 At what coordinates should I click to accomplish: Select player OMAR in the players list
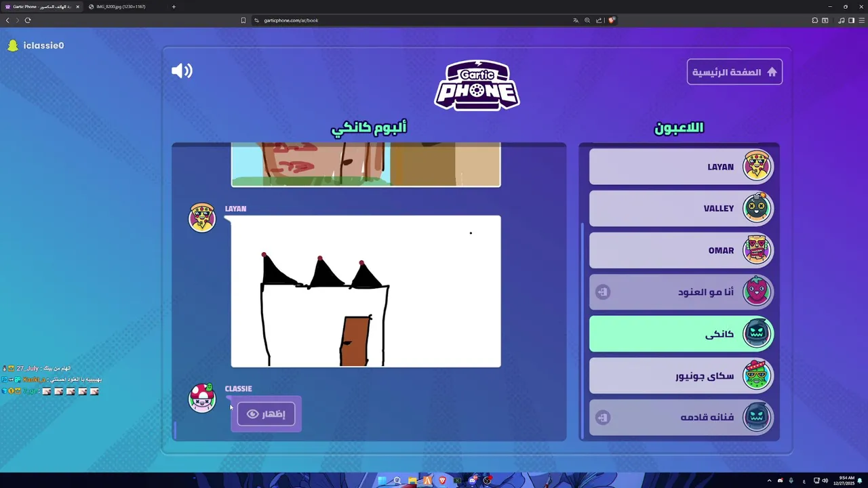pos(681,250)
